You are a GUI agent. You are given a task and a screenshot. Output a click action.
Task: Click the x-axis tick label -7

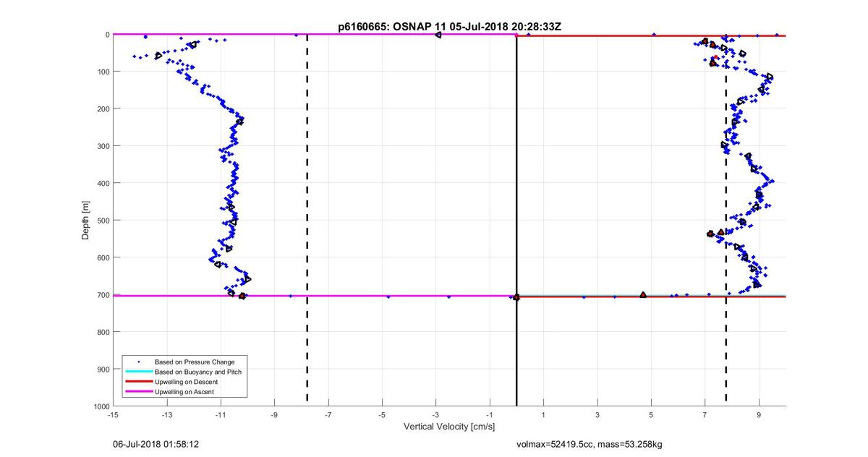pos(328,415)
